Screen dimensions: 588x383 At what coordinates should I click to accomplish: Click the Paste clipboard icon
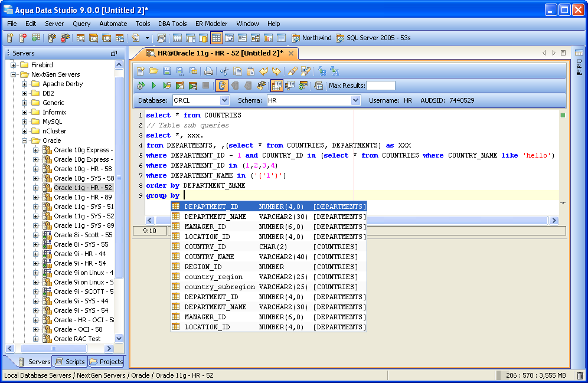coord(251,71)
